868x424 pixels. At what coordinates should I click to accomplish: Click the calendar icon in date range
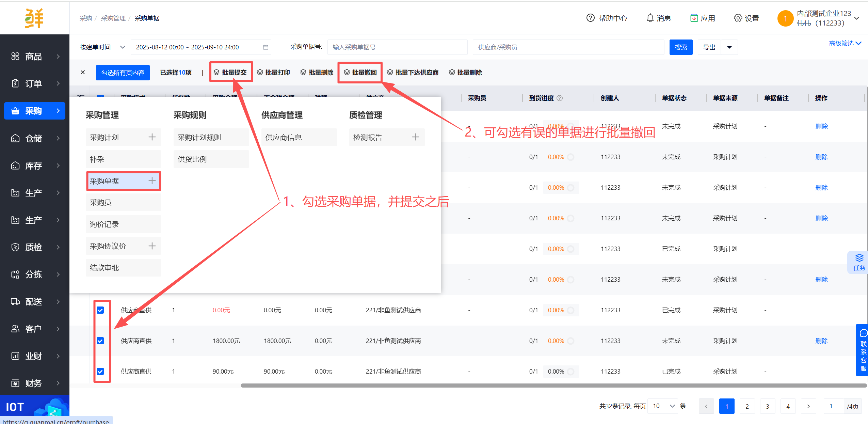pyautogui.click(x=266, y=47)
